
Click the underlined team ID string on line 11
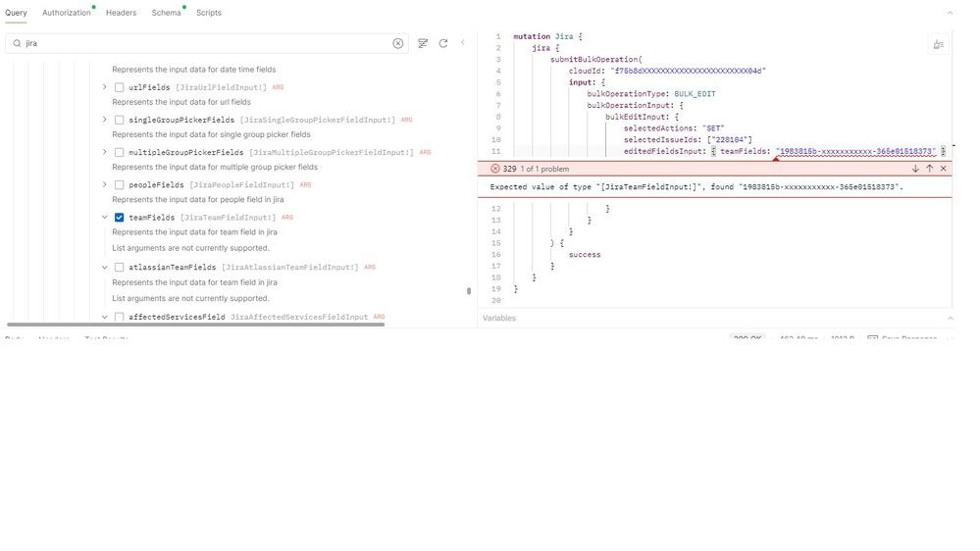click(x=855, y=151)
